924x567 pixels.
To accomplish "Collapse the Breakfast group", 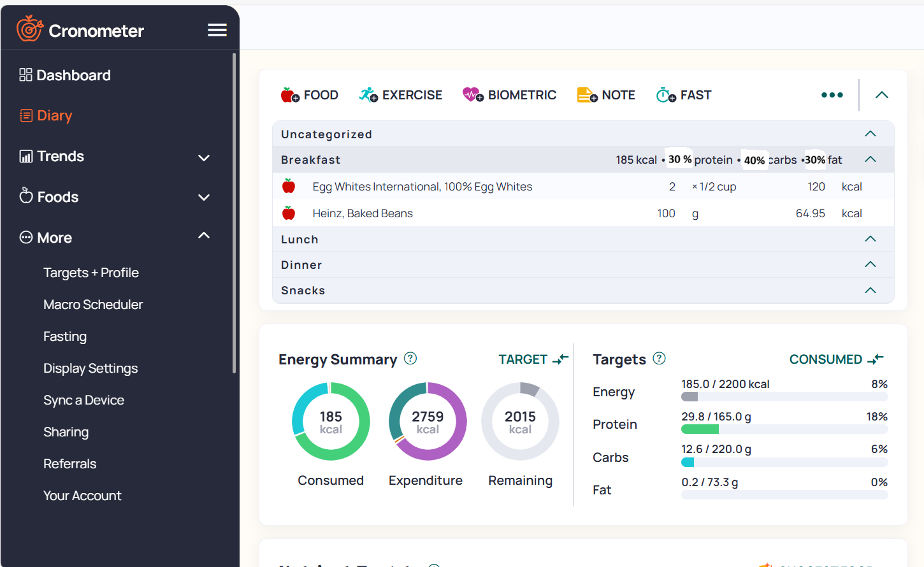I will (870, 159).
